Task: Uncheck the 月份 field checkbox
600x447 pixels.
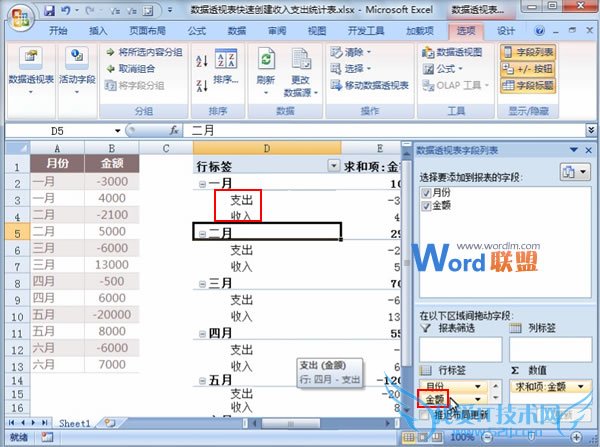Action: [x=426, y=193]
